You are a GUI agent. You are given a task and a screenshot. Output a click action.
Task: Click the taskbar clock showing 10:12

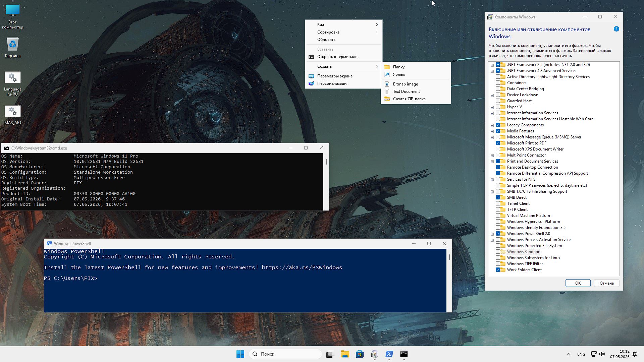[x=620, y=354]
